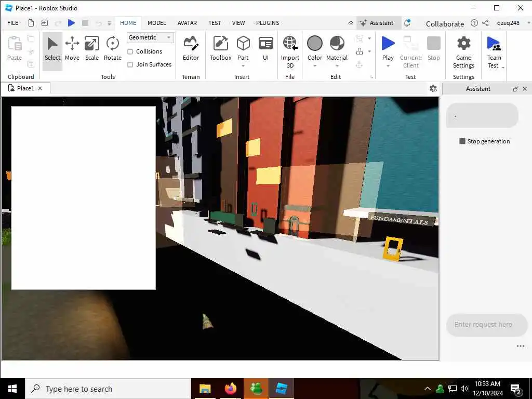
Task: Open viewport settings gear icon
Action: [x=433, y=88]
